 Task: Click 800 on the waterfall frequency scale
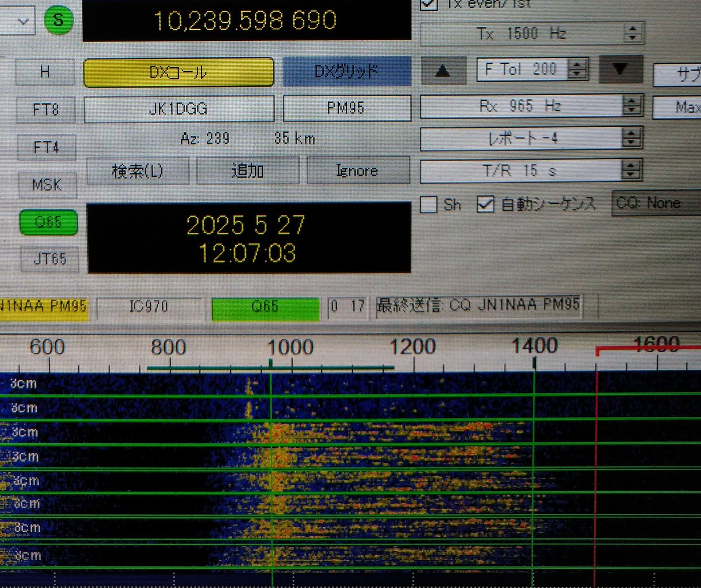[168, 348]
